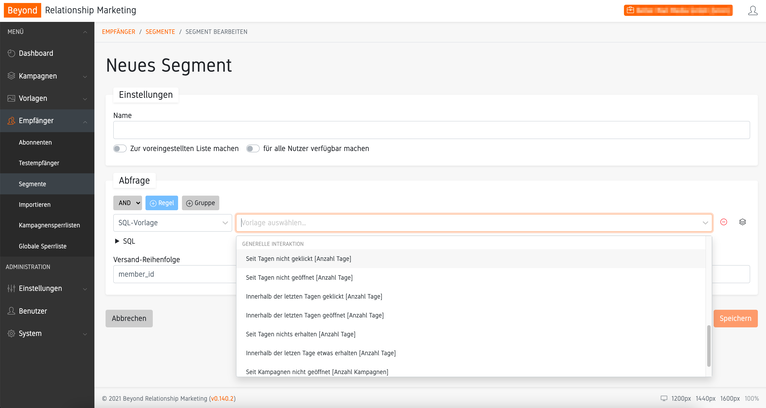Choose 'Innerhalb der letzten Tagen geklickt' option
The image size is (766, 408).
click(x=312, y=296)
